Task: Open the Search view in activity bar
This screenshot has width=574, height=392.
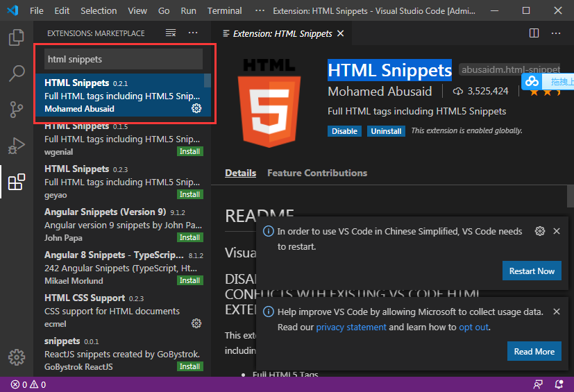Action: pyautogui.click(x=16, y=74)
